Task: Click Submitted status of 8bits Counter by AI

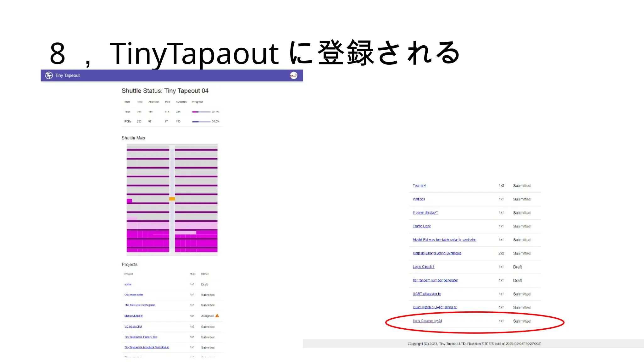Action: click(522, 321)
